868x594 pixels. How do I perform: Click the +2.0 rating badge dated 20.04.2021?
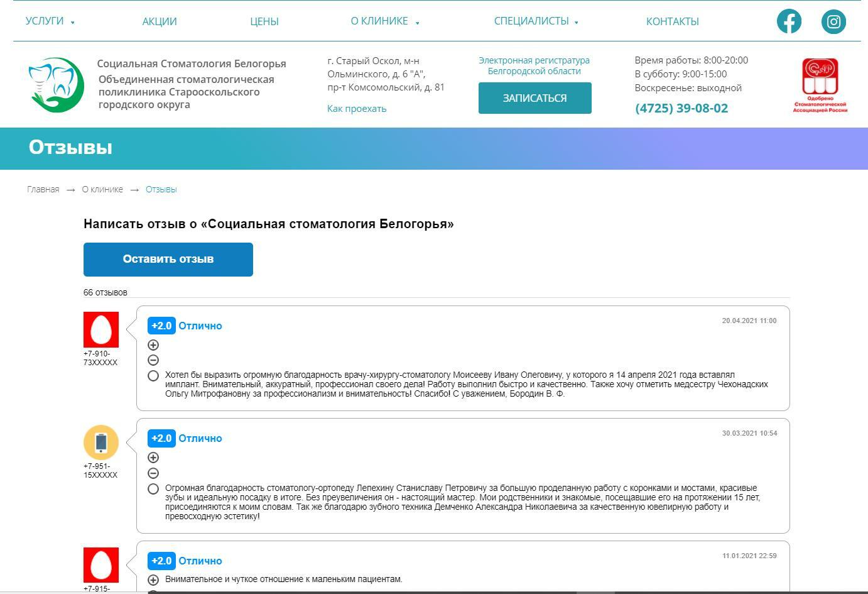161,326
